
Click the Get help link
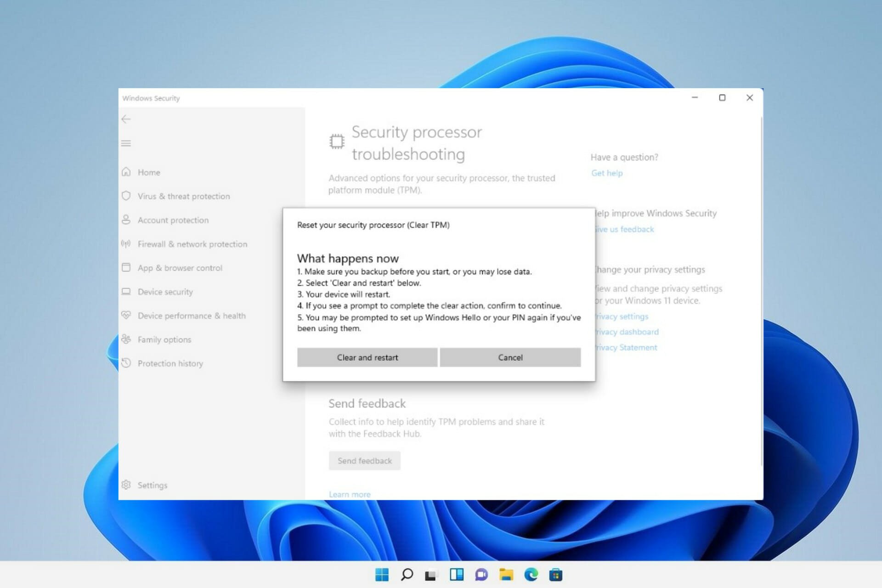[x=607, y=173]
